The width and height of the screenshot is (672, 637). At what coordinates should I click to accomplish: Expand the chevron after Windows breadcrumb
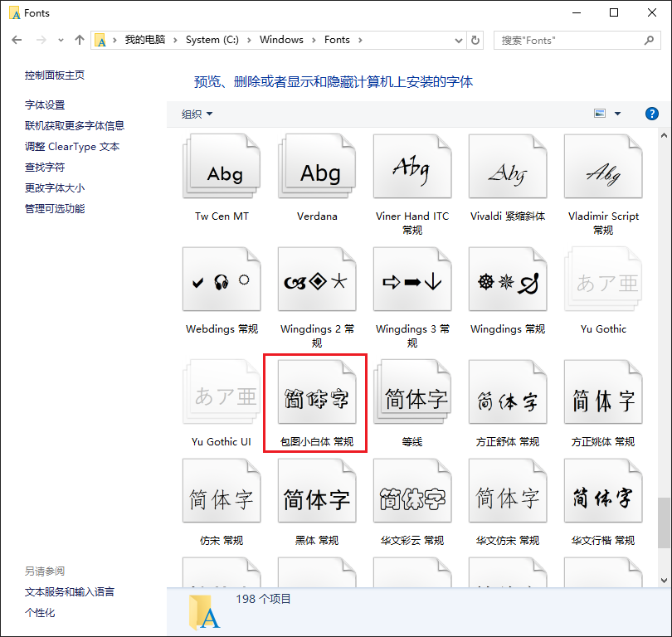click(314, 41)
